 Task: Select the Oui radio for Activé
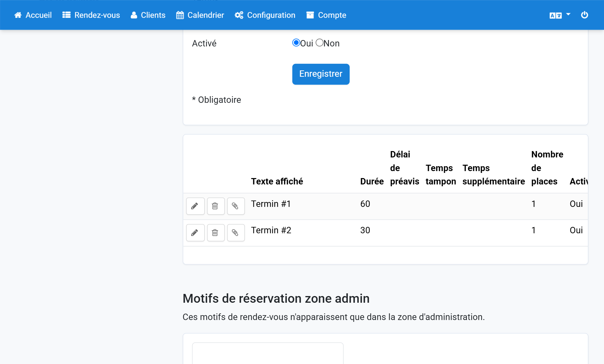tap(296, 43)
